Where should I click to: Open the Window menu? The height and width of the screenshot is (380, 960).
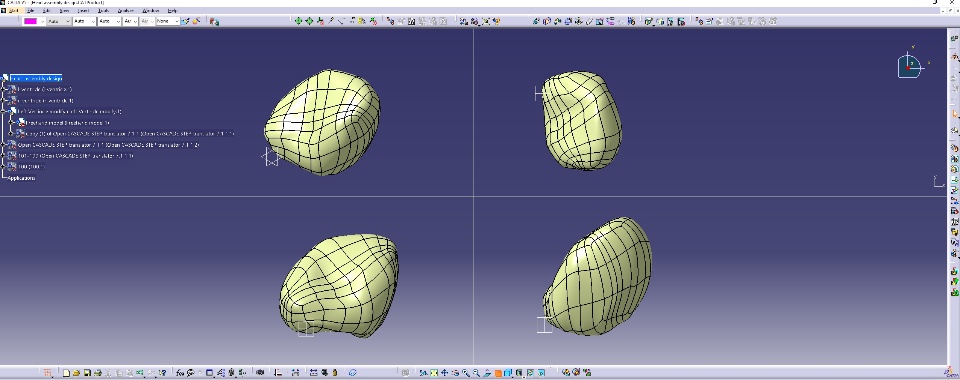click(x=150, y=10)
